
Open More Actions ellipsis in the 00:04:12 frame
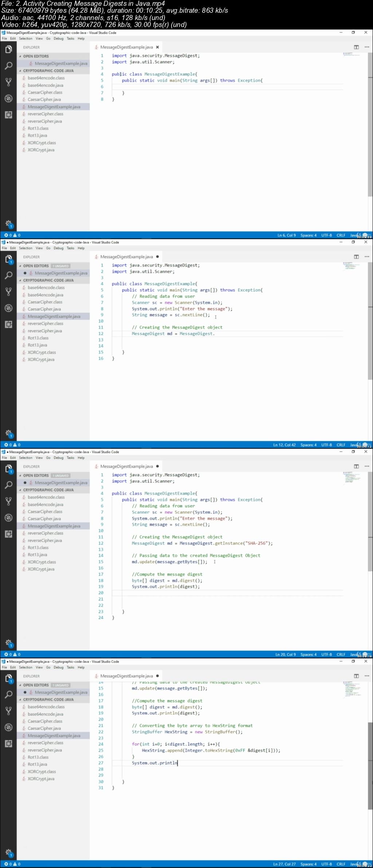click(x=366, y=257)
